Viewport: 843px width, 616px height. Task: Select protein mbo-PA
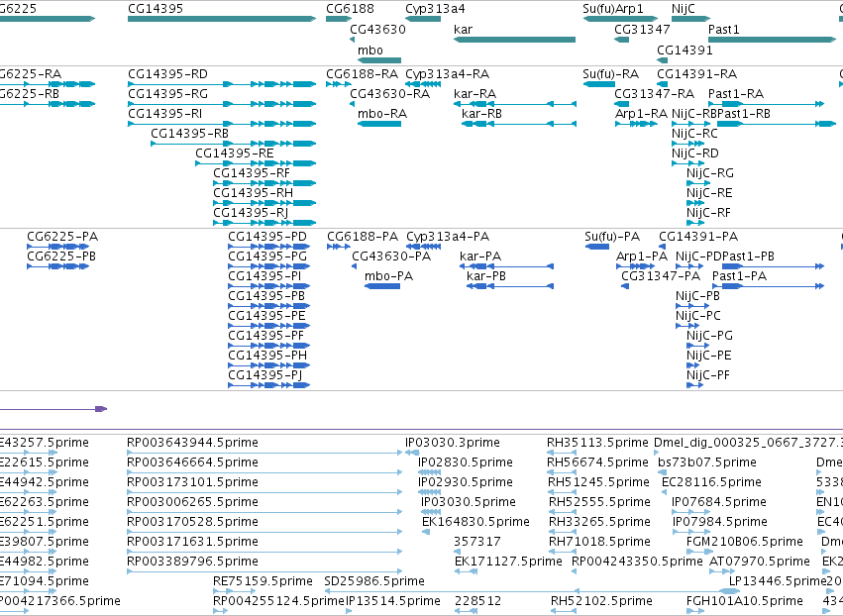[382, 286]
